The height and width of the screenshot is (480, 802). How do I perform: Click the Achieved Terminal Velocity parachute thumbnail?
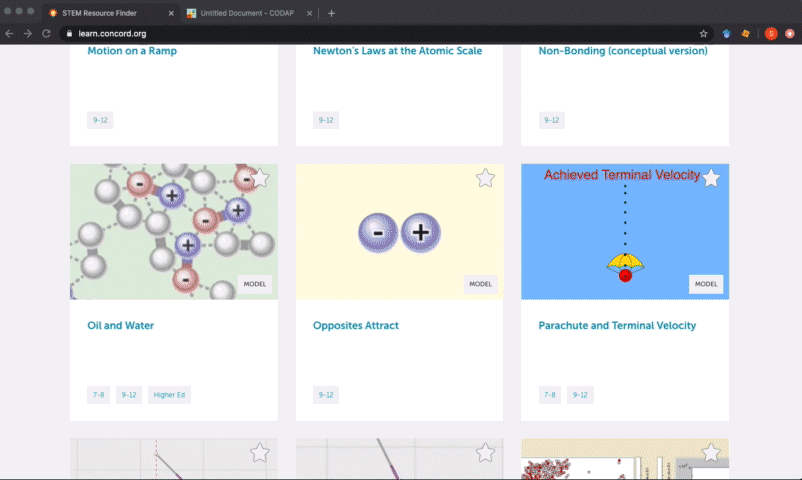pyautogui.click(x=625, y=231)
